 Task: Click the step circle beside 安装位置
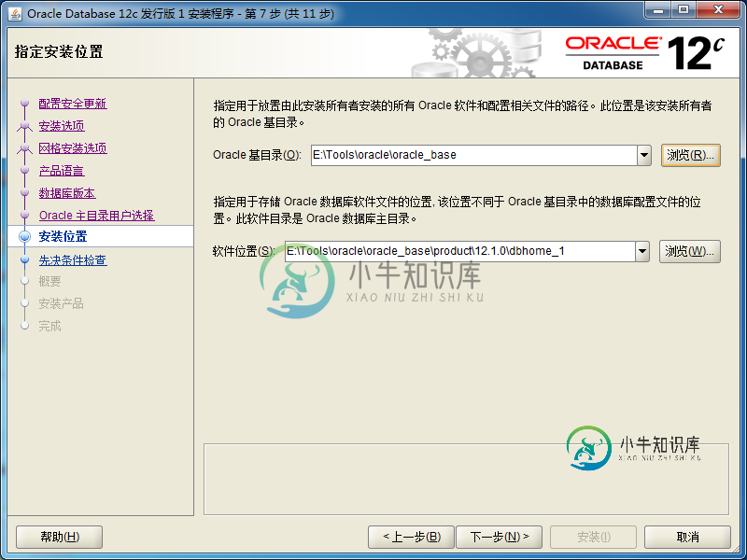click(25, 237)
